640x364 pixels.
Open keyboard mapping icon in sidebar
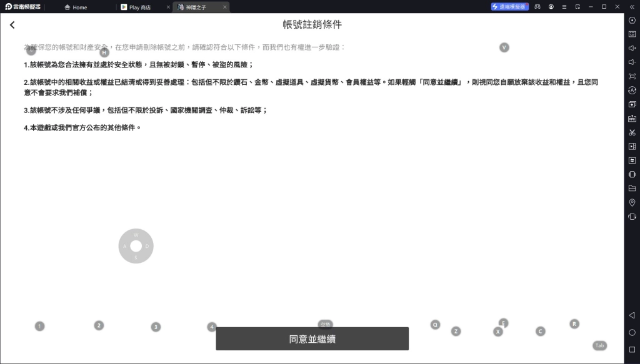point(632,34)
